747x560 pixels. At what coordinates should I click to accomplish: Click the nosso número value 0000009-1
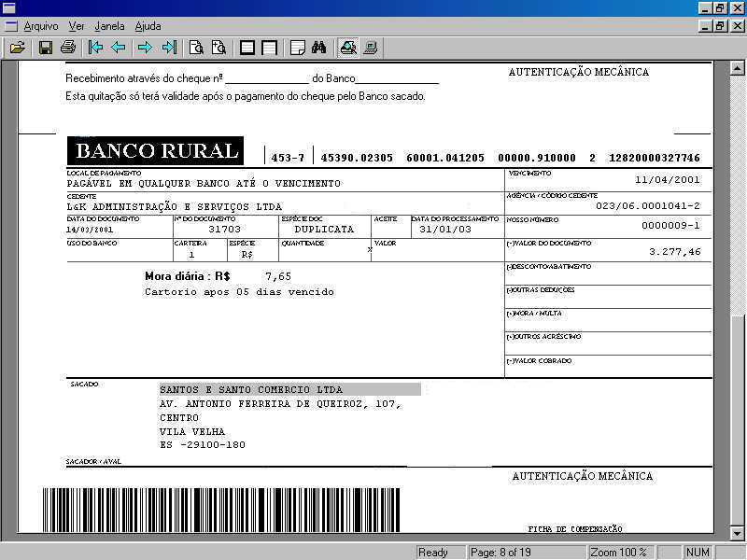tap(670, 225)
